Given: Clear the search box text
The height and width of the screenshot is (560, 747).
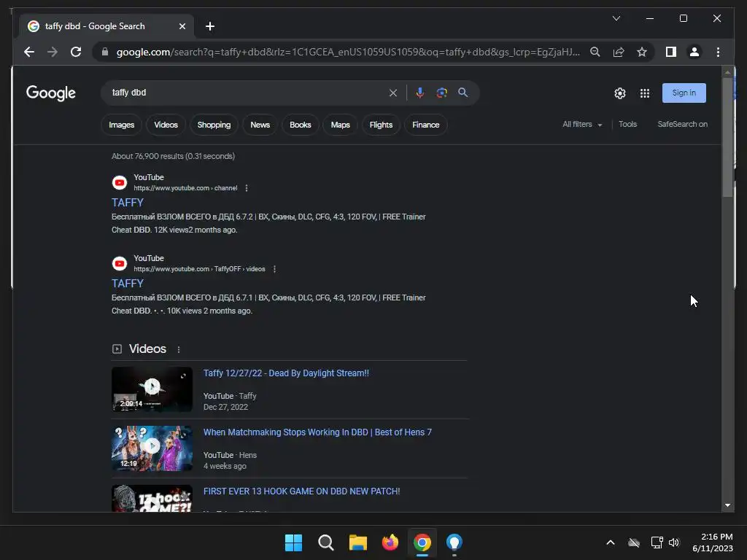Looking at the screenshot, I should point(393,93).
